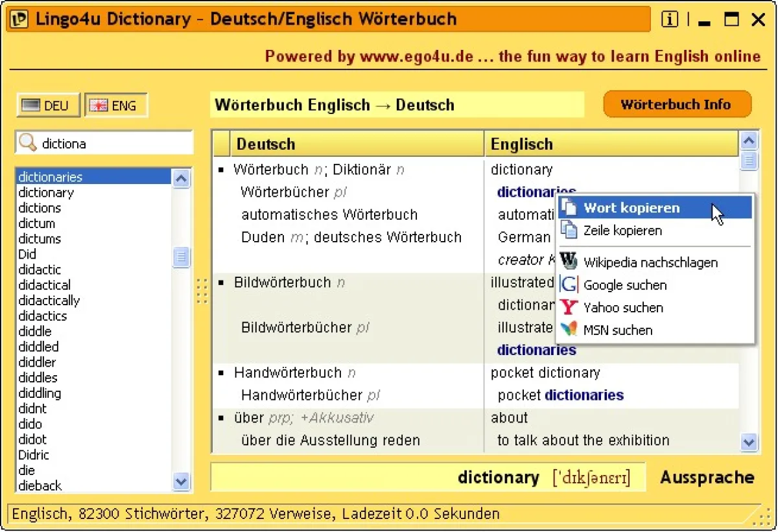
Task: Open program info via the titlebar i icon
Action: [x=668, y=19]
